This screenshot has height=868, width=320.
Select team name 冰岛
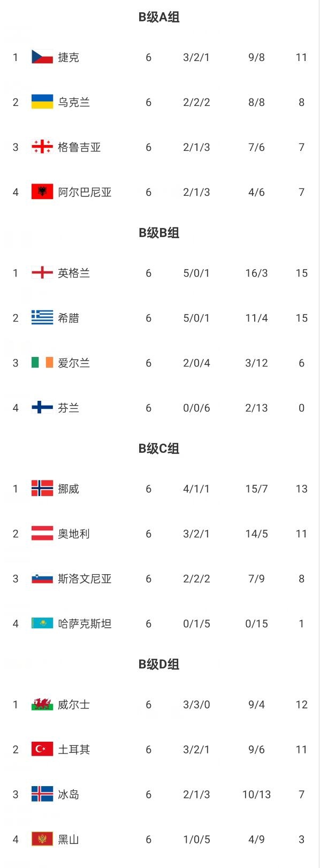68,794
